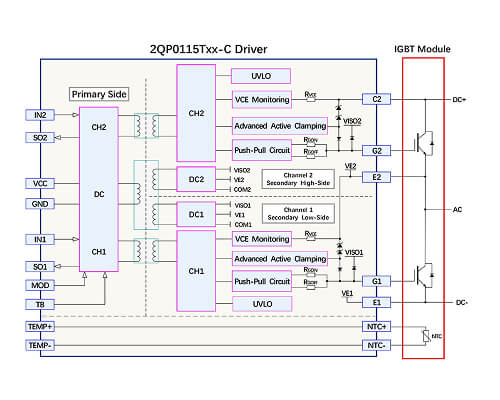500x400 pixels.
Task: Select the NTC+ terminal block
Action: click(376, 327)
